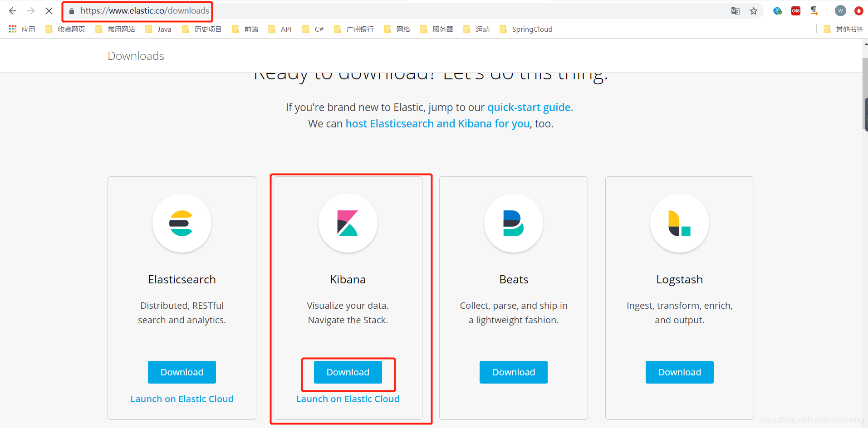Viewport: 868px width, 428px height.
Task: Open the paragraph mark extension icon
Action: pos(814,10)
